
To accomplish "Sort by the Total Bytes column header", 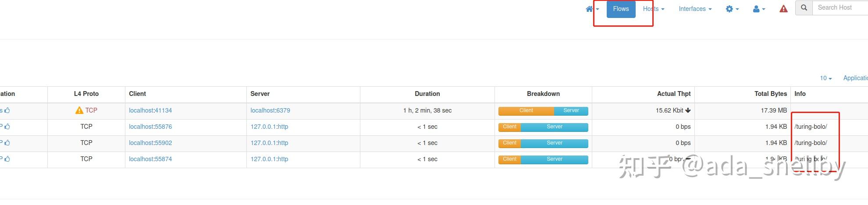I will coord(770,94).
